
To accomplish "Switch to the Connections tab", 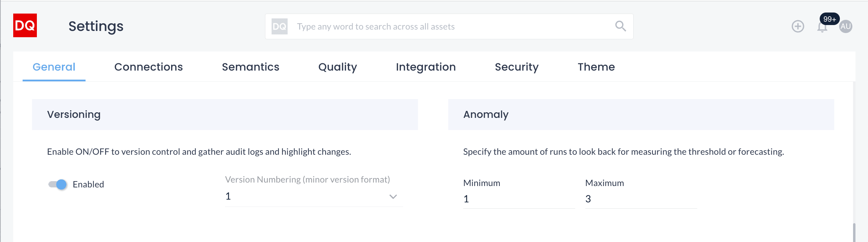I will pos(148,67).
